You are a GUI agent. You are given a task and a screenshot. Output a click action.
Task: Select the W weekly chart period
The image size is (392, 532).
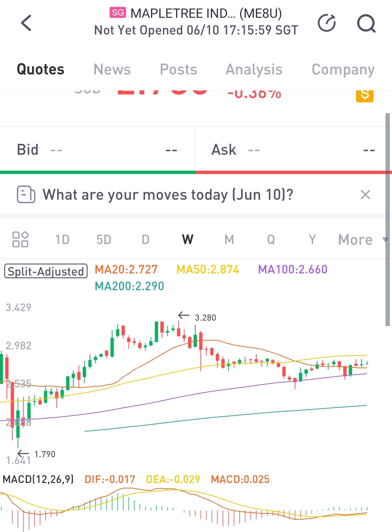(188, 240)
